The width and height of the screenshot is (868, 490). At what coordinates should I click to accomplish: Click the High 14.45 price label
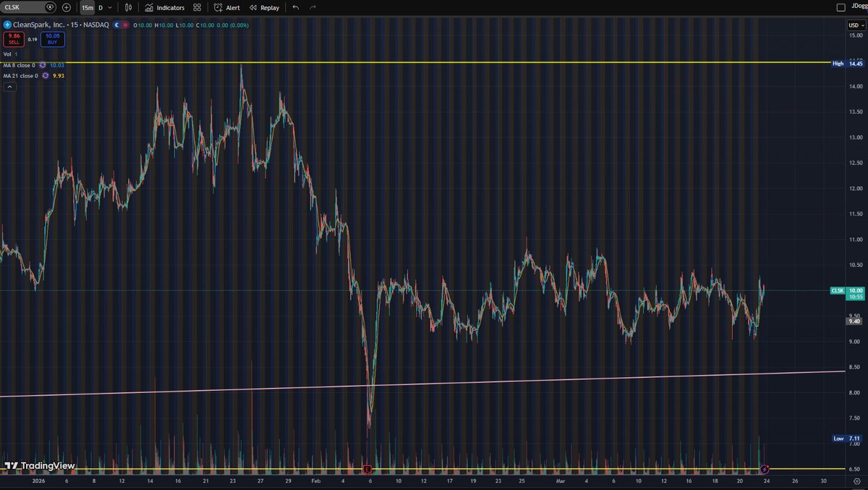pyautogui.click(x=847, y=63)
